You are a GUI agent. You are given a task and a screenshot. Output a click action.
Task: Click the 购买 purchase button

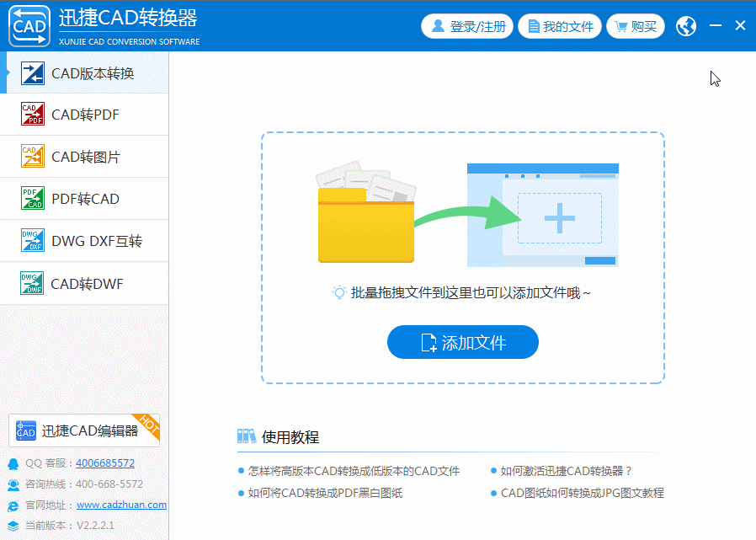636,26
